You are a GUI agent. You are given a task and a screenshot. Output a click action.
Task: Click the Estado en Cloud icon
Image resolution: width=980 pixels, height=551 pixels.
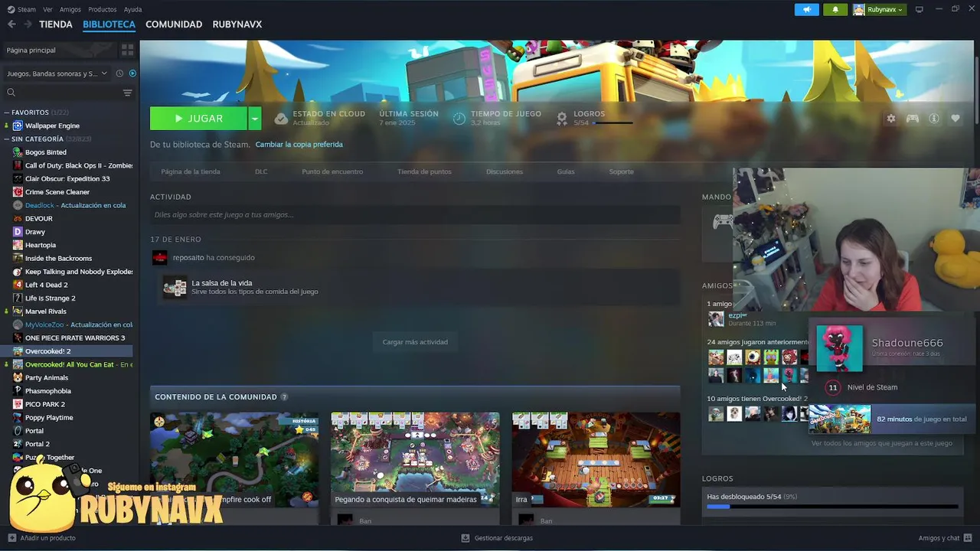click(281, 119)
